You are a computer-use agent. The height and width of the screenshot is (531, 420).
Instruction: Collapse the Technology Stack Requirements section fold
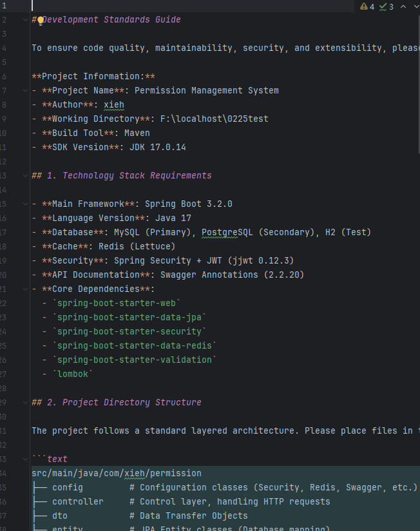(x=26, y=176)
